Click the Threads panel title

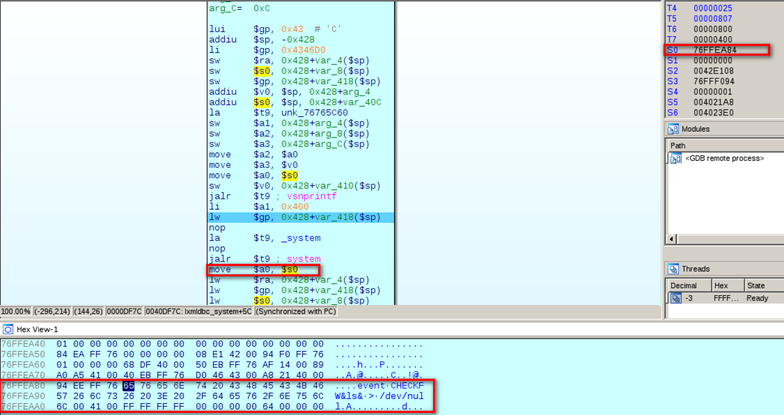(696, 269)
